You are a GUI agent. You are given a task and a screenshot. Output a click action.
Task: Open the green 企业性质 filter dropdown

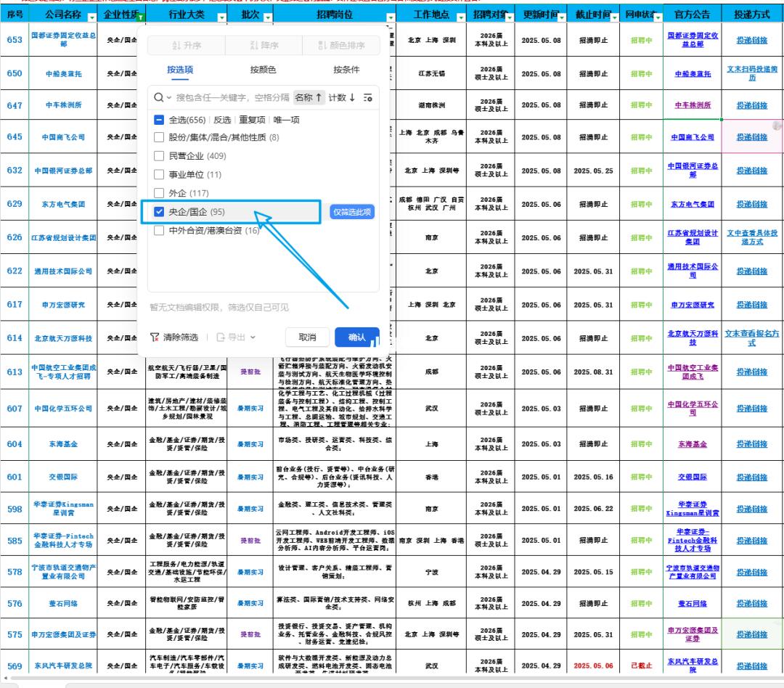[141, 17]
